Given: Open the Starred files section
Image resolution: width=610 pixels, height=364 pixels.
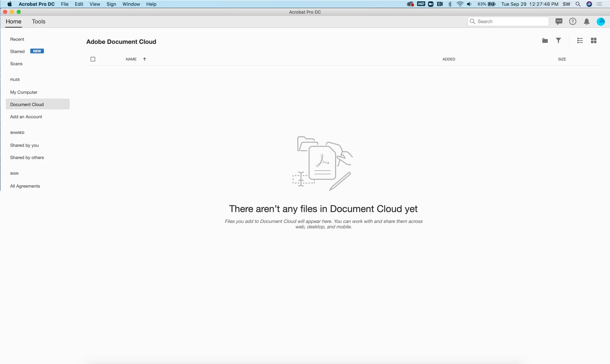Looking at the screenshot, I should click(17, 52).
